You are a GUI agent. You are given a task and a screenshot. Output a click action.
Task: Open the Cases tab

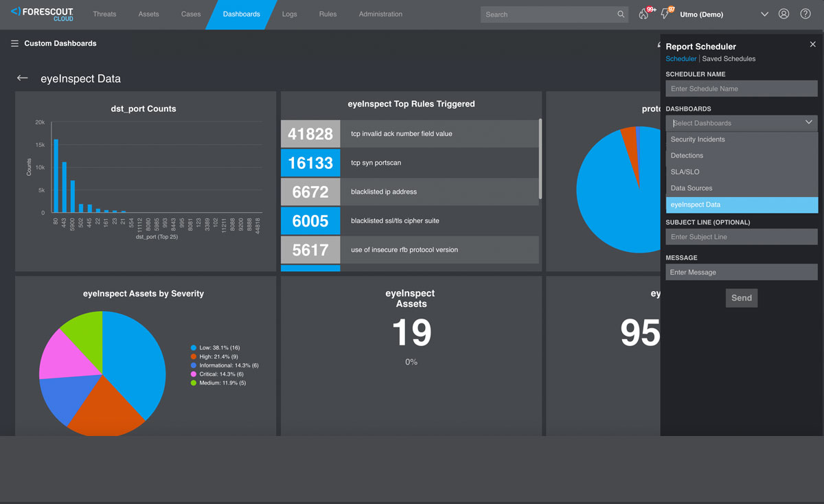(191, 14)
